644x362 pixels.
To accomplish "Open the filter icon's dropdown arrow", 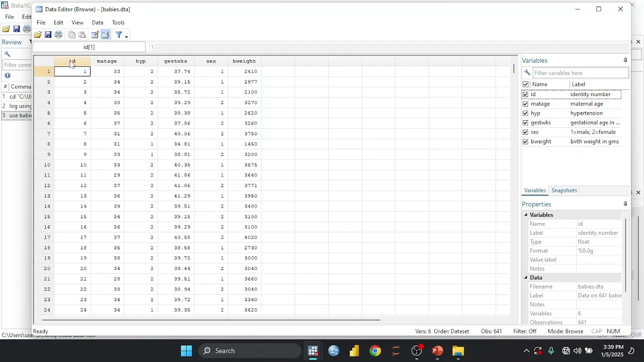I will pos(127,36).
